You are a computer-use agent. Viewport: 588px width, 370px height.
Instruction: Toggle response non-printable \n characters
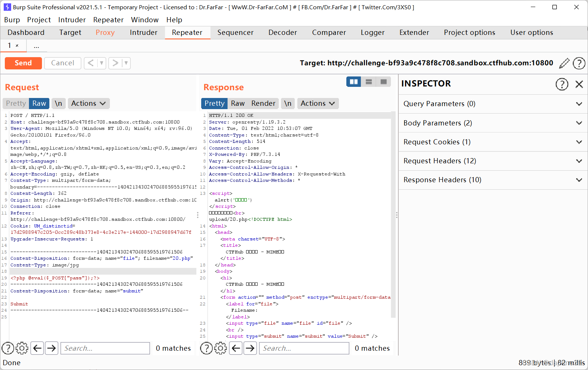[x=288, y=104]
